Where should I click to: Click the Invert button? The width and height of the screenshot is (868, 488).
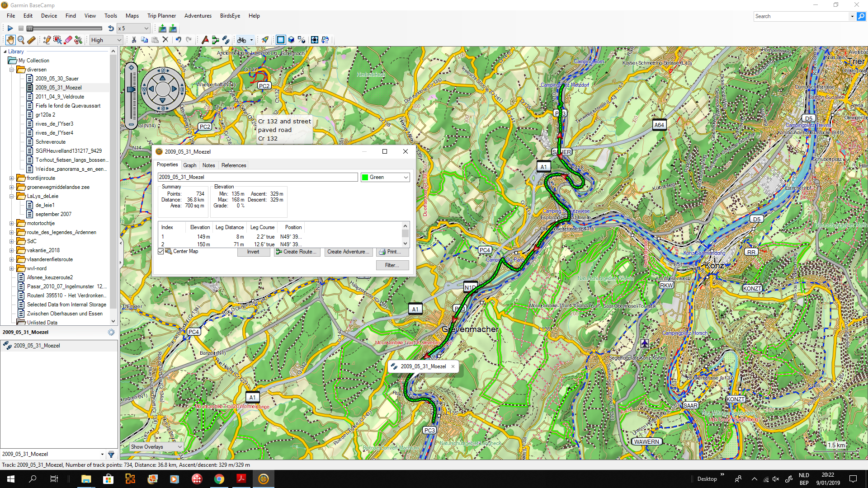click(x=253, y=252)
